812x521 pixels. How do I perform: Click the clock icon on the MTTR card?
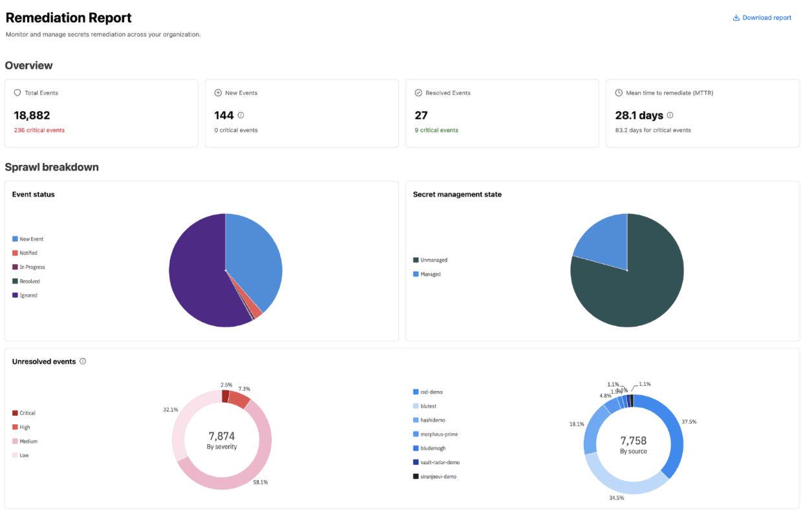pyautogui.click(x=619, y=92)
